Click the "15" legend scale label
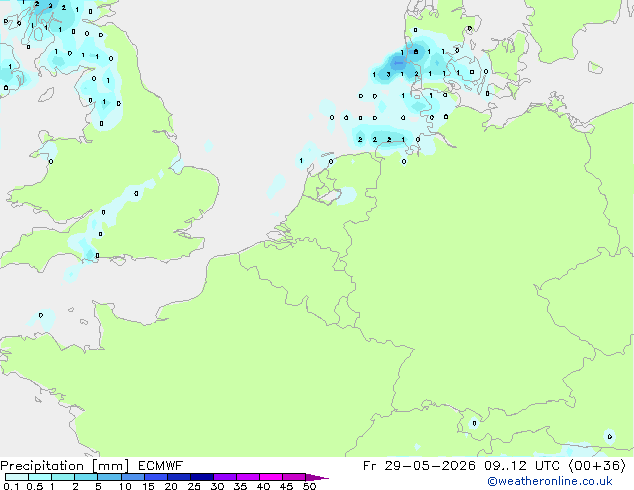 point(148,486)
